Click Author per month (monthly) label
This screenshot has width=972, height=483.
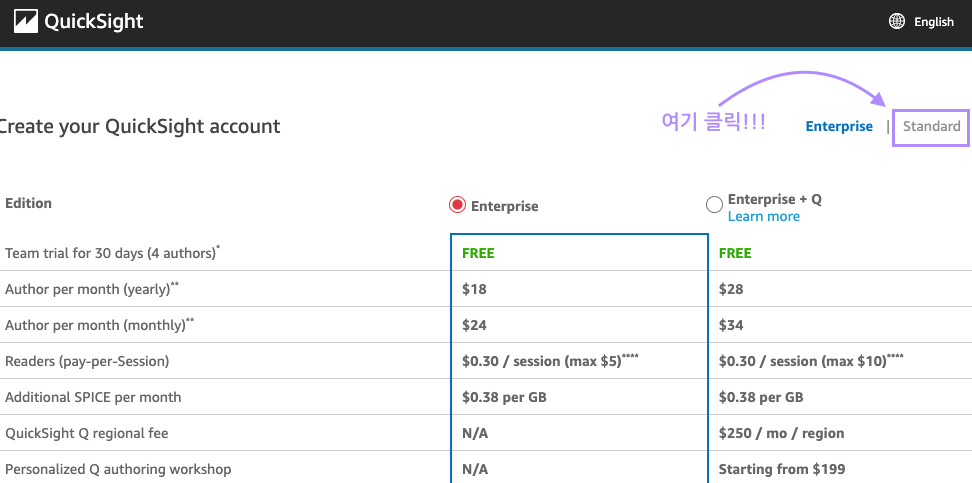(99, 325)
